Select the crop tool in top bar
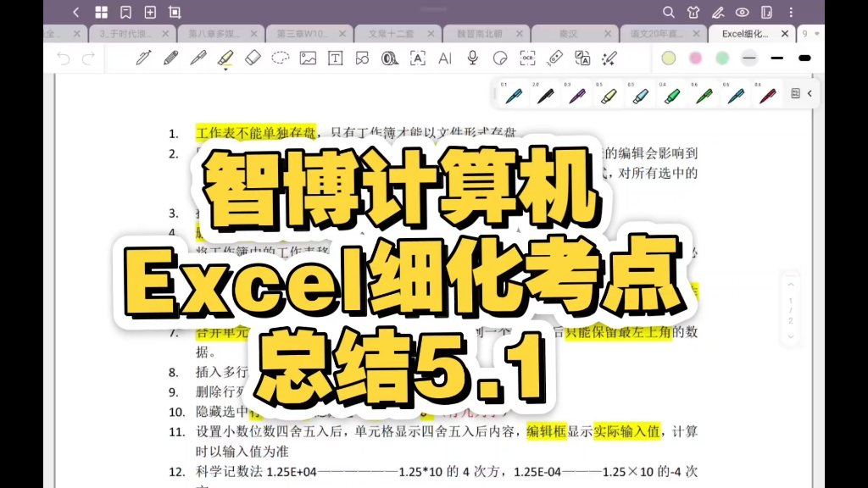868x488 pixels. [x=175, y=12]
